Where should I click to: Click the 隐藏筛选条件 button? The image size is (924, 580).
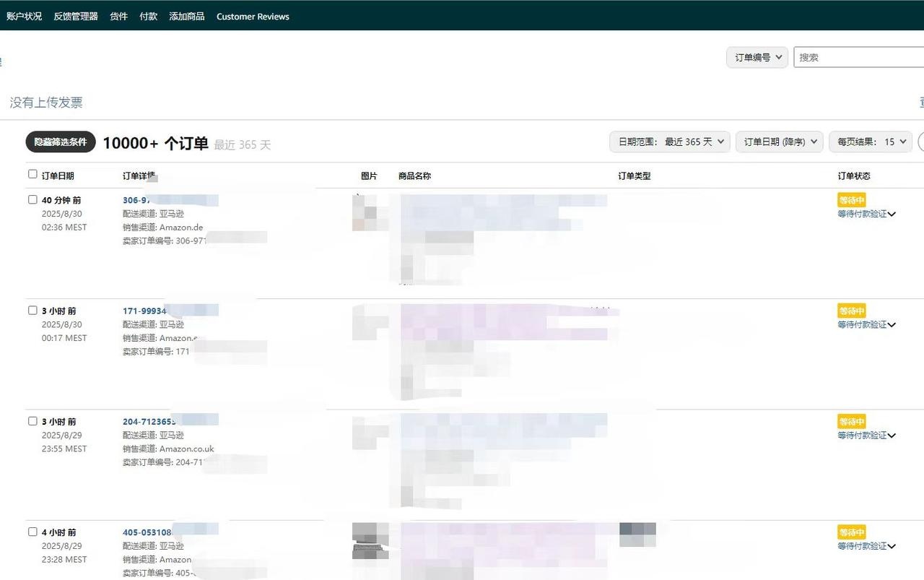[61, 142]
